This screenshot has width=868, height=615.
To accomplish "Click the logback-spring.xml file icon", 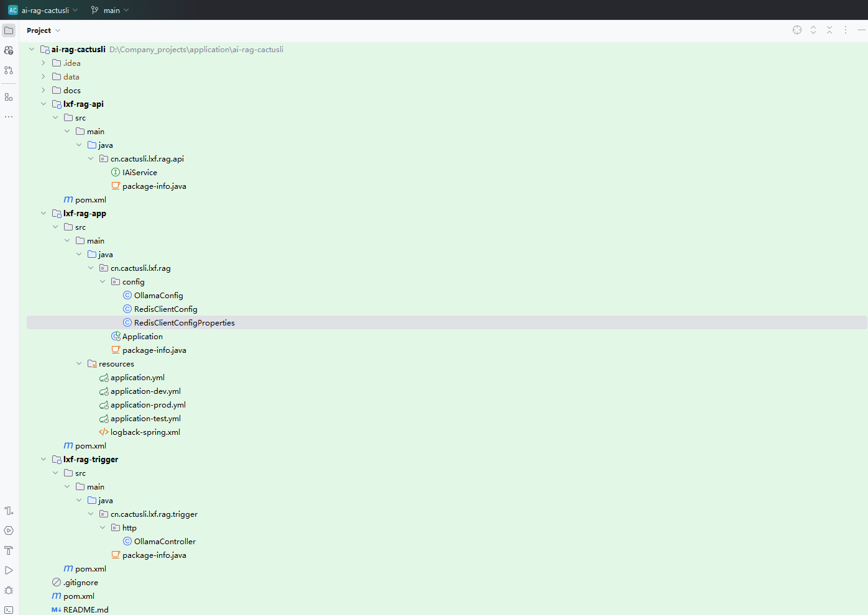I will pyautogui.click(x=104, y=432).
